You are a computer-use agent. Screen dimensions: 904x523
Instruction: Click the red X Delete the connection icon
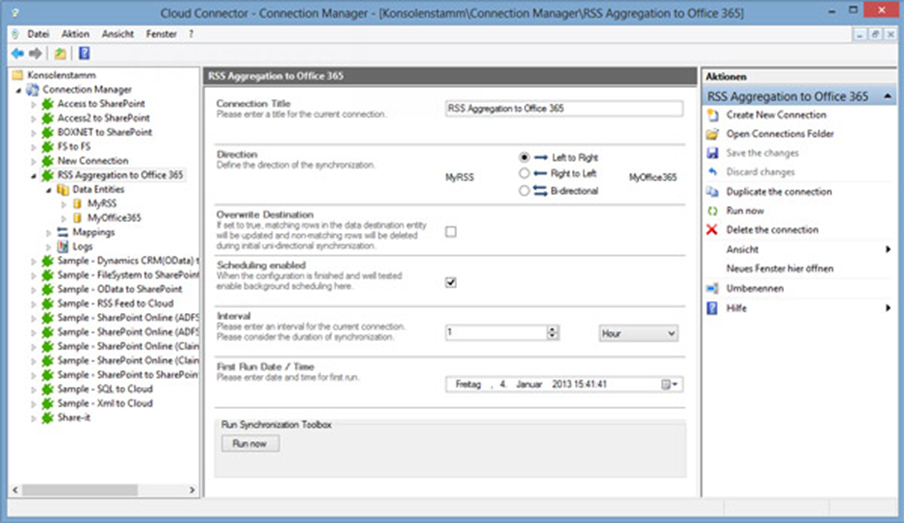point(712,230)
